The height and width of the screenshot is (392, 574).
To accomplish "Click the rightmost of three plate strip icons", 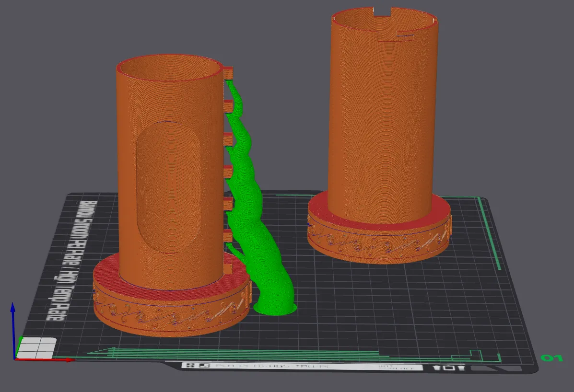I will (461, 368).
